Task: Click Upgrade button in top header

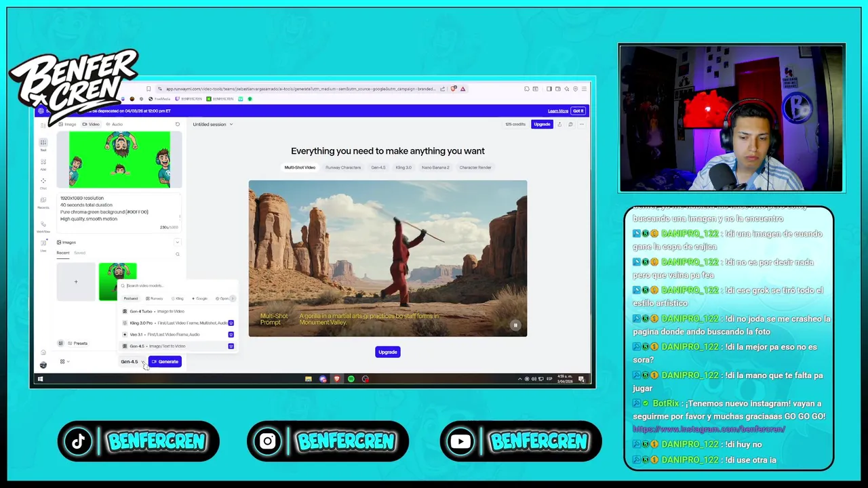Action: (x=542, y=124)
